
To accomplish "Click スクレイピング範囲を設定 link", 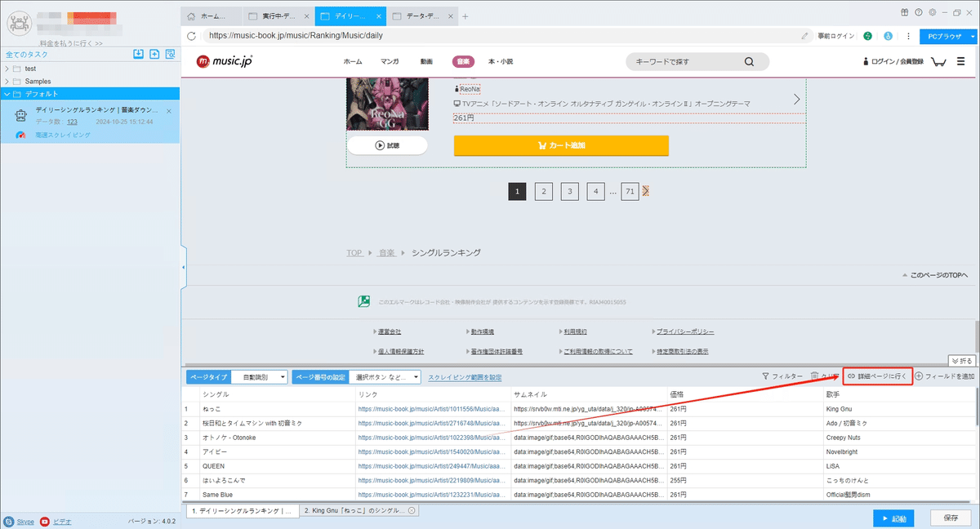I will coord(465,377).
